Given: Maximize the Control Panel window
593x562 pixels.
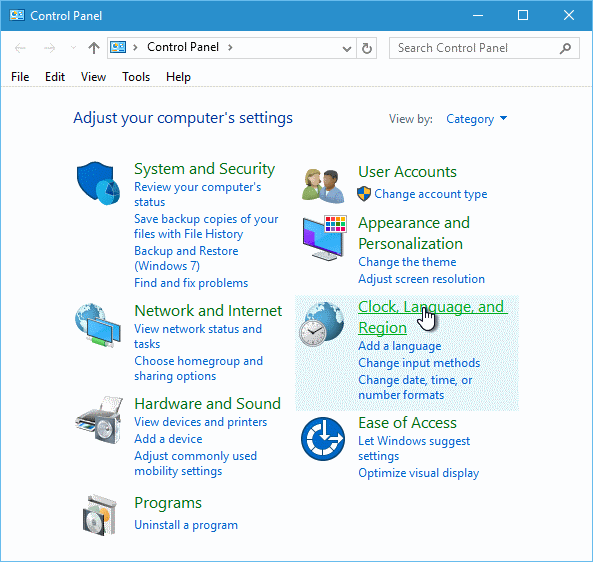Looking at the screenshot, I should tap(523, 16).
